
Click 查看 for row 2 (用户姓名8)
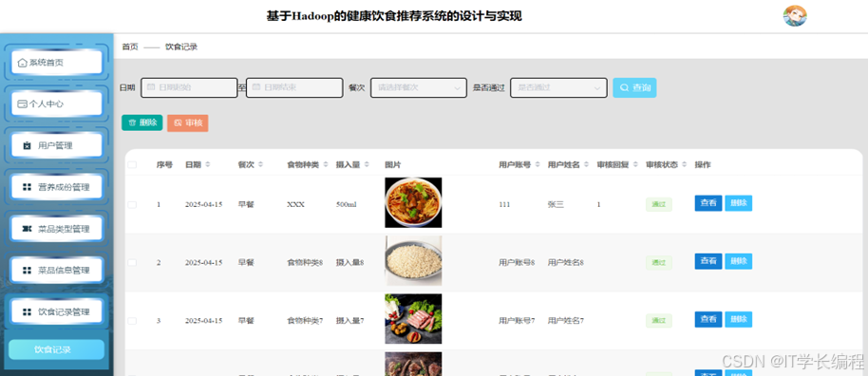tap(708, 261)
